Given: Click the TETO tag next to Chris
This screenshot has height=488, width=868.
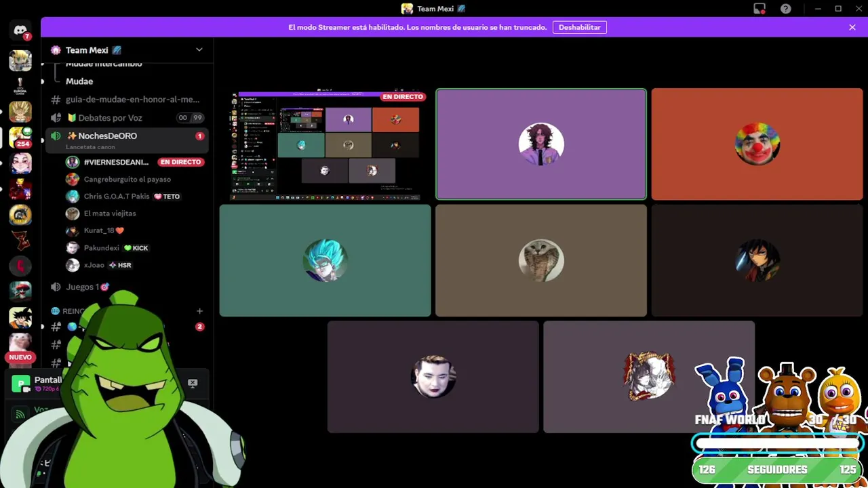Looking at the screenshot, I should pyautogui.click(x=167, y=197).
